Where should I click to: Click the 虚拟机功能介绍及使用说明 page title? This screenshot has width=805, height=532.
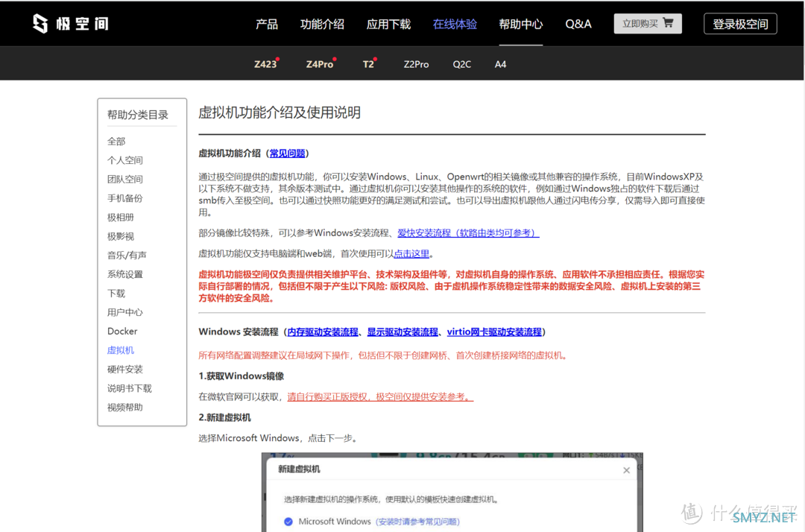(280, 113)
